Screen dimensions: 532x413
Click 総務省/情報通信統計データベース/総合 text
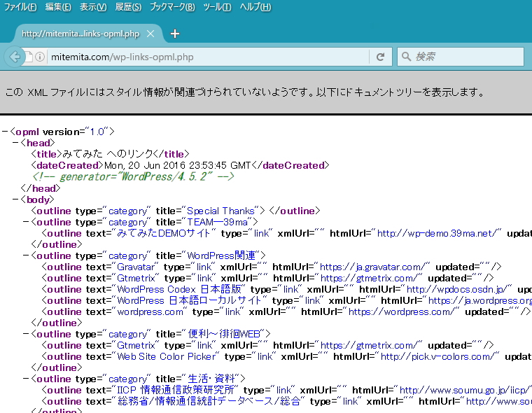(x=209, y=401)
